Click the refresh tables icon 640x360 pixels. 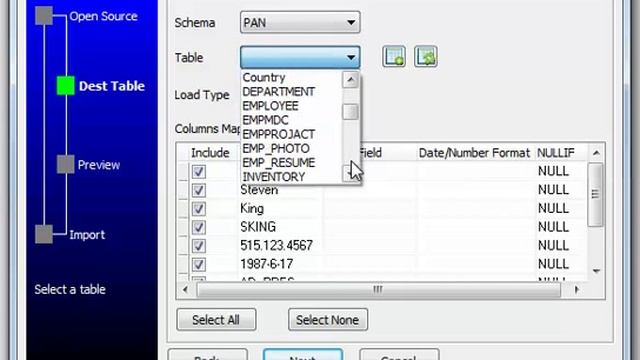(x=426, y=57)
